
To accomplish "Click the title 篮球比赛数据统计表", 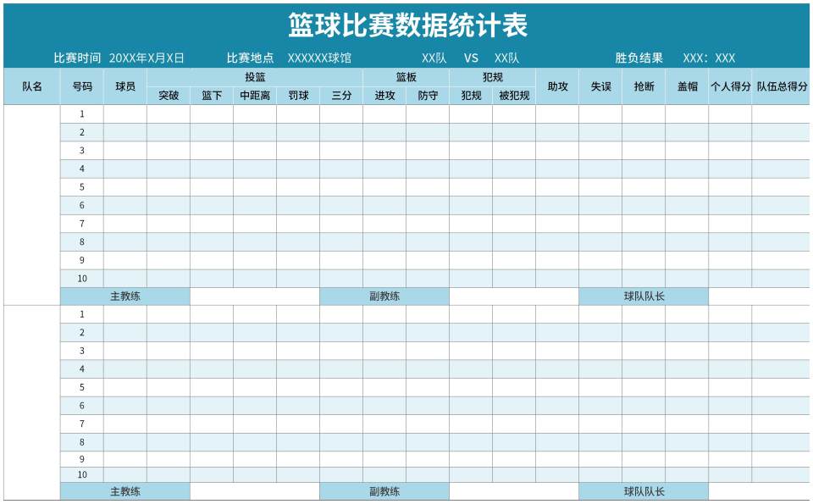I will [407, 25].
